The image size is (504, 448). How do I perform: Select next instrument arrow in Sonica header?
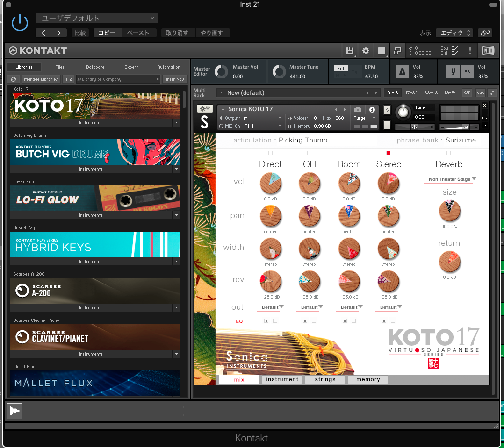(345, 109)
